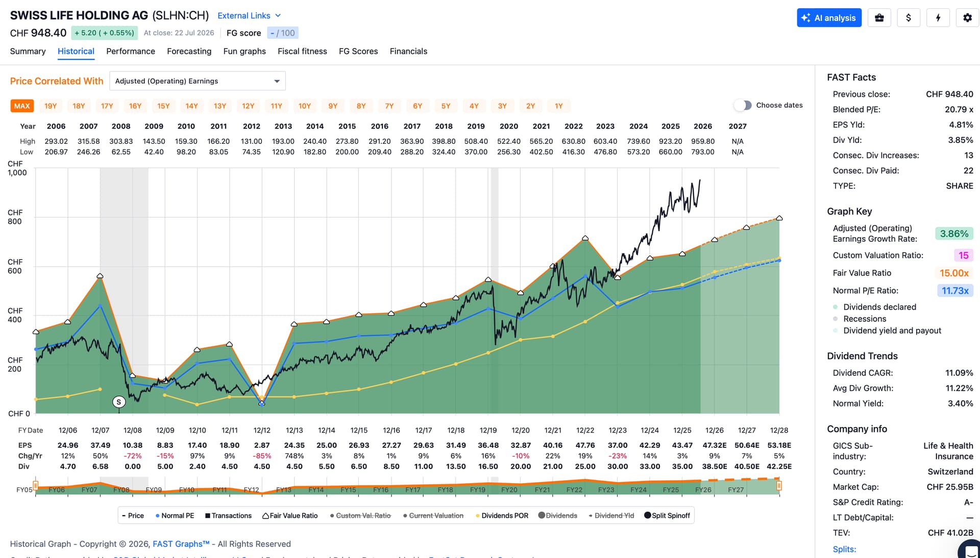
Task: Switch to the Performance tab
Action: pos(131,52)
